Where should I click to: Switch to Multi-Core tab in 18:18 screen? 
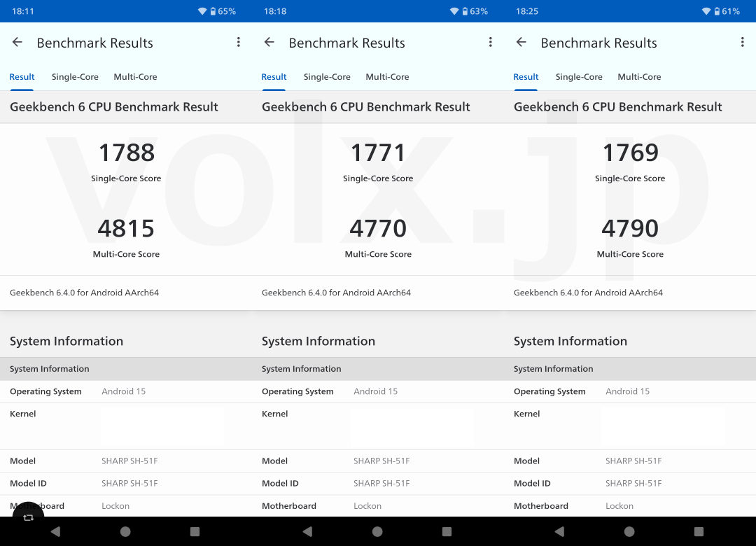(387, 77)
